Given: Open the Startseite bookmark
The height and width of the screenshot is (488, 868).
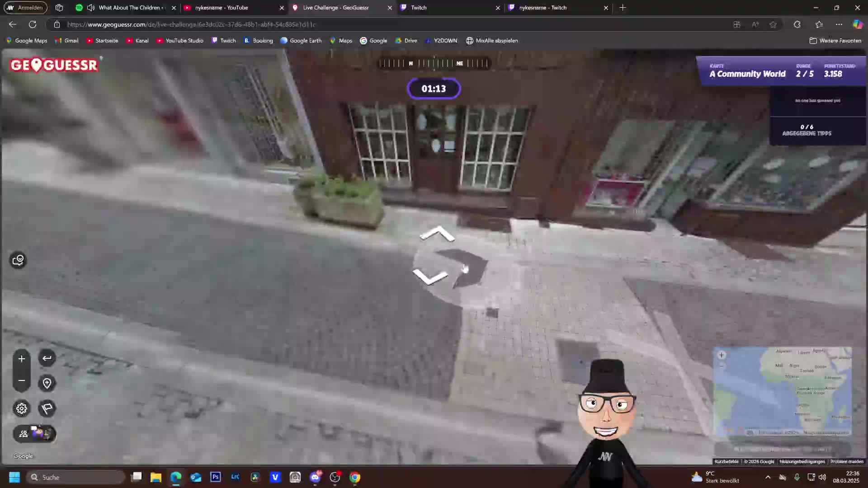Looking at the screenshot, I should (102, 41).
